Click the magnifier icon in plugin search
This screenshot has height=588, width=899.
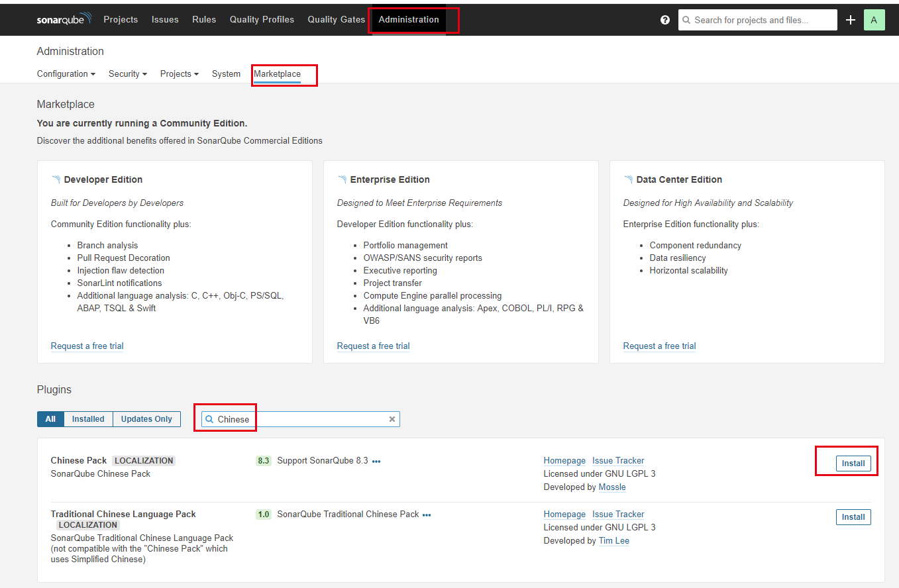pyautogui.click(x=209, y=419)
